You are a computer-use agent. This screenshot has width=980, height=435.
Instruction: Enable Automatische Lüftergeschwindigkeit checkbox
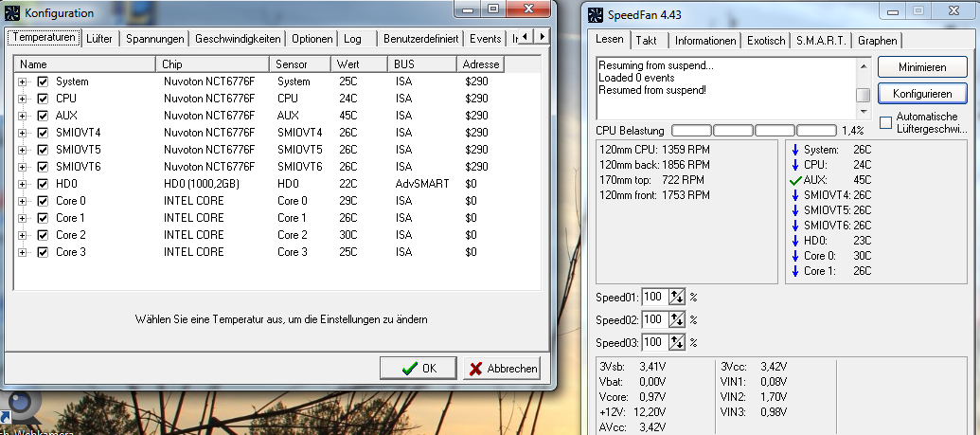point(885,122)
